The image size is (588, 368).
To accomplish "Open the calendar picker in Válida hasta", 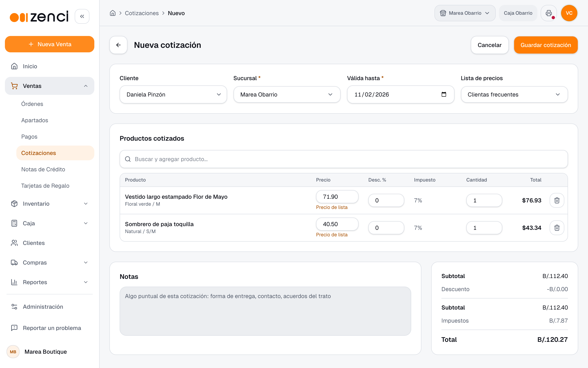I will (x=444, y=94).
